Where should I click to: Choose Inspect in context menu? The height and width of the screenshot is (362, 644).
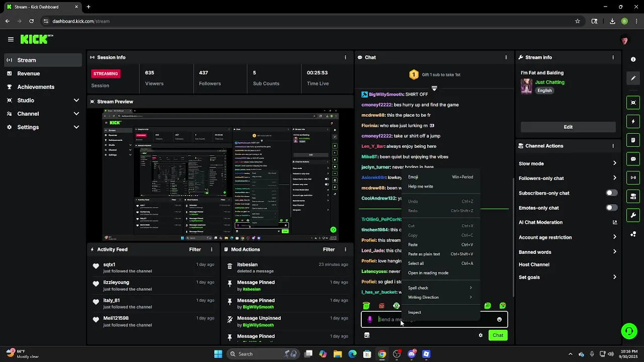(x=440, y=313)
